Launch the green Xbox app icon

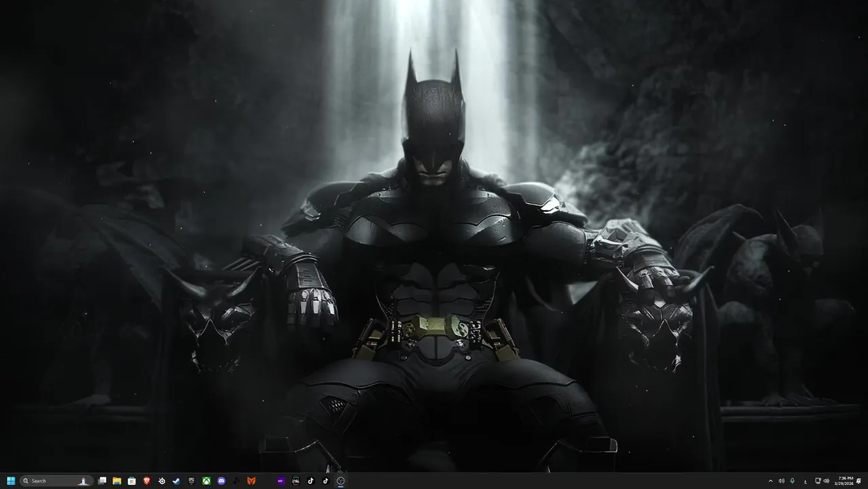206,481
